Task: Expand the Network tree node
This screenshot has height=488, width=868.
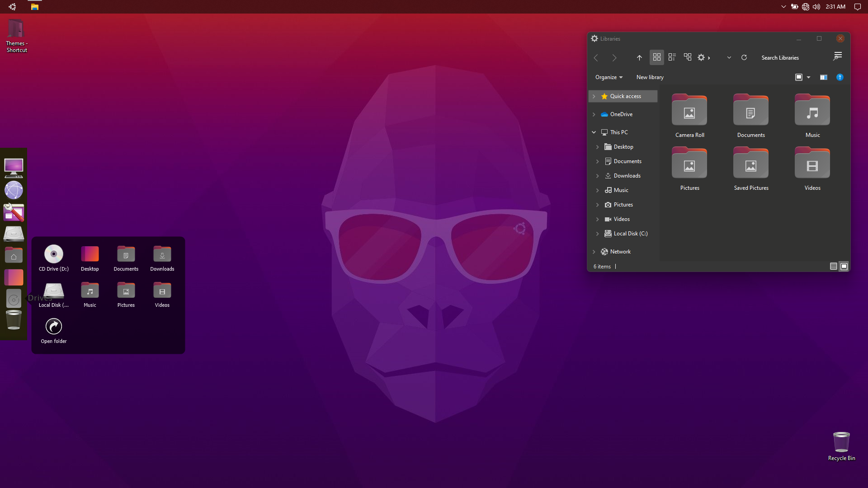Action: pyautogui.click(x=594, y=252)
